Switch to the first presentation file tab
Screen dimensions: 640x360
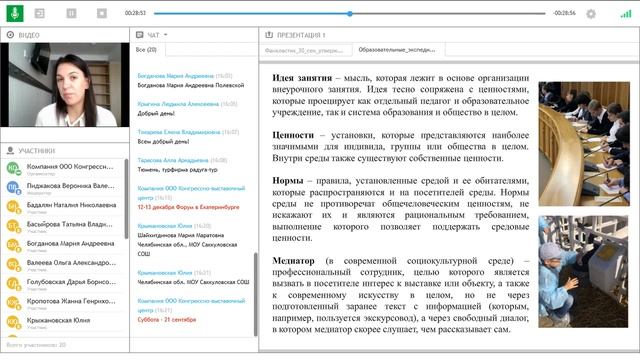click(x=305, y=50)
